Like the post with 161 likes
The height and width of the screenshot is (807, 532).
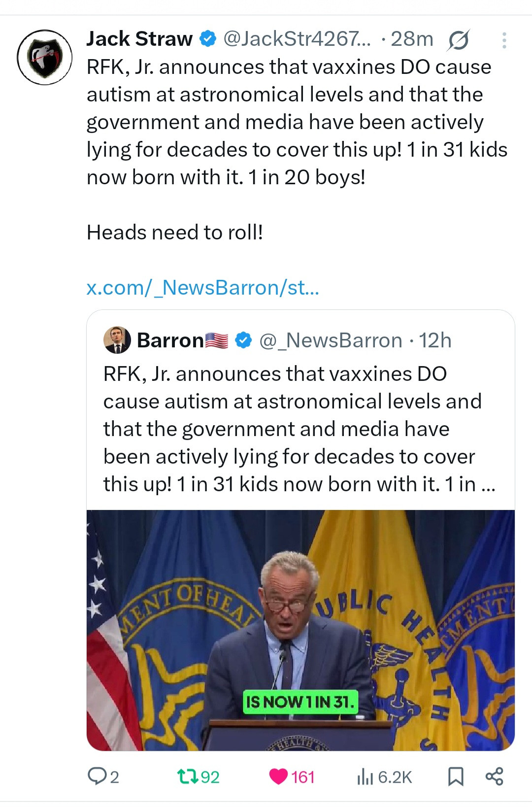tap(279, 776)
